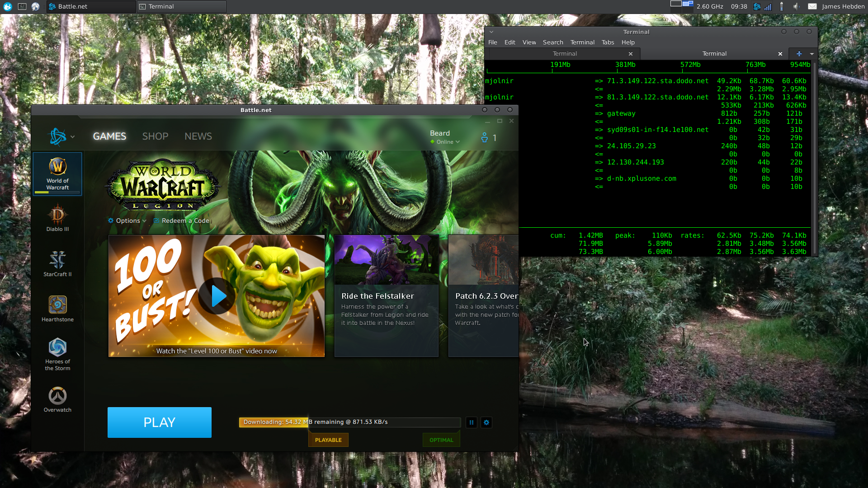Viewport: 868px width, 488px height.
Task: Open download settings gear icon
Action: [486, 422]
